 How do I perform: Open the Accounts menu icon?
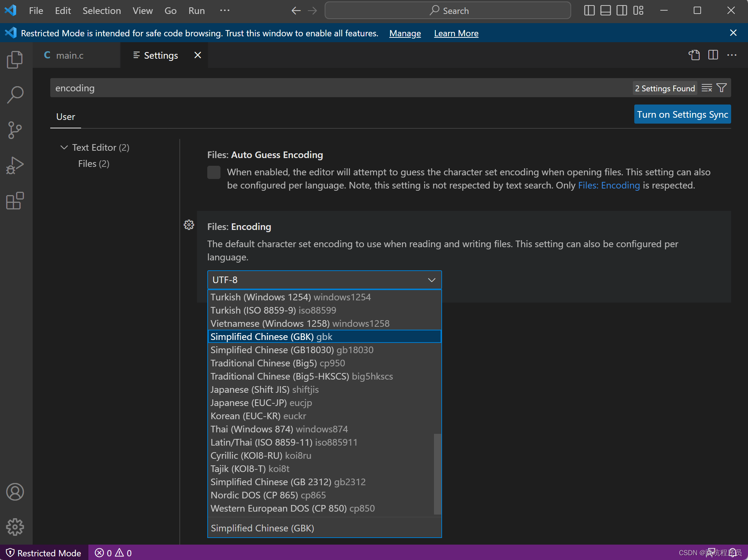tap(15, 492)
